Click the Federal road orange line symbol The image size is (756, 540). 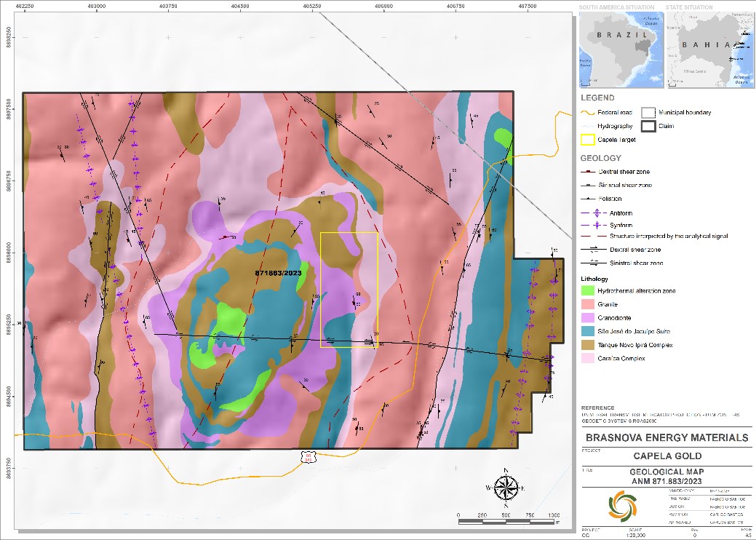(586, 113)
